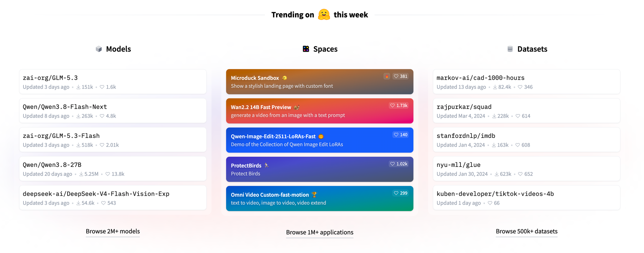The height and width of the screenshot is (253, 644).
Task: Click the fire badge on Microduck Sandbox
Action: [387, 76]
